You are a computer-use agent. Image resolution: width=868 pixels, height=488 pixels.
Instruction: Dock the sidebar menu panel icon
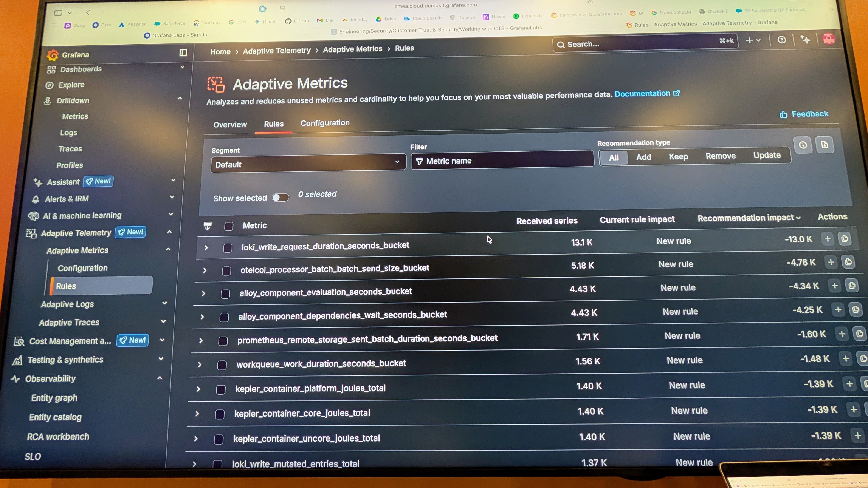point(183,53)
